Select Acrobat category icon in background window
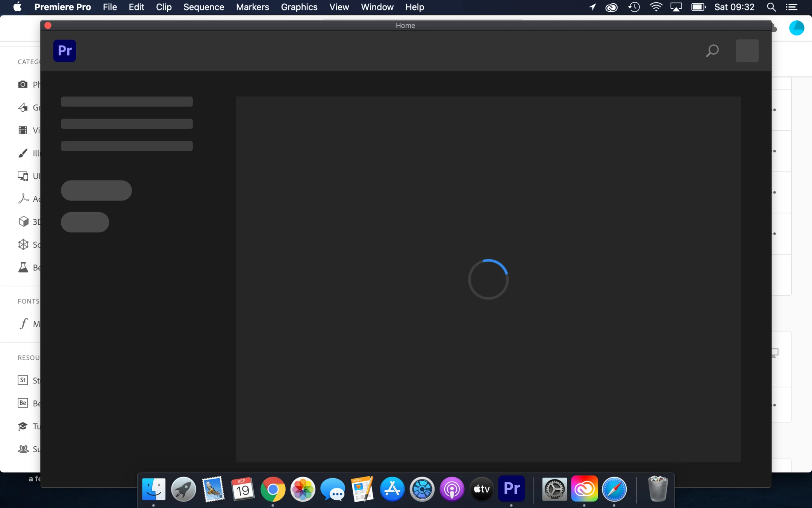 coord(23,199)
